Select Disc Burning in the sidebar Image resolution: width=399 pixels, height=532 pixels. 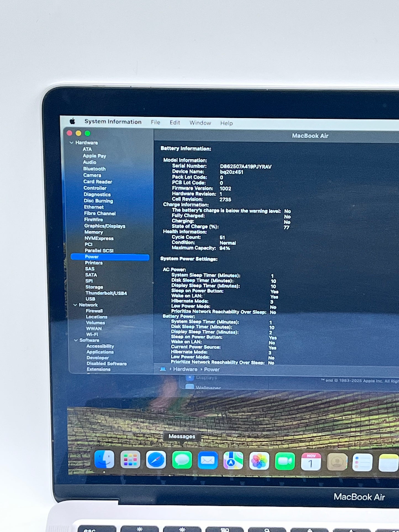98,201
